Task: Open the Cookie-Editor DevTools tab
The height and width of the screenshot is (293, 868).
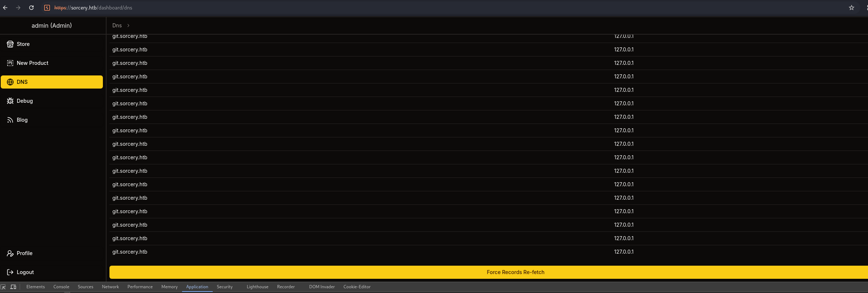Action: [357, 287]
